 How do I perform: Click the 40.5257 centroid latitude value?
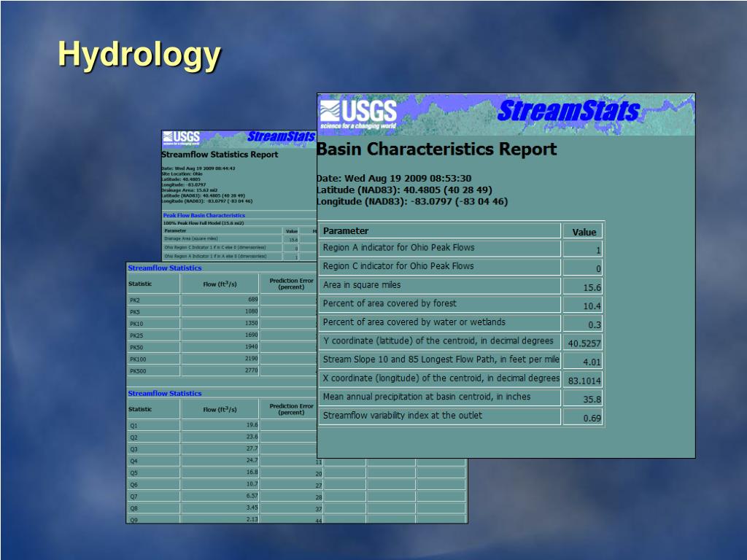click(x=583, y=343)
